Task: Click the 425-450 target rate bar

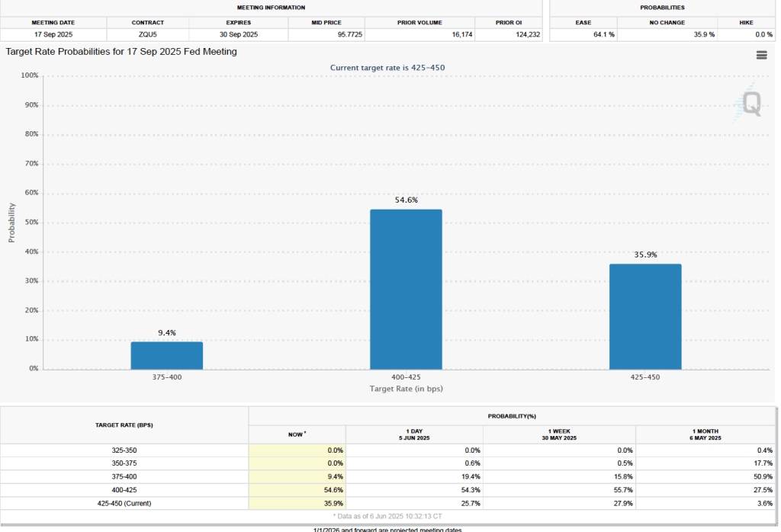Action: (x=645, y=316)
